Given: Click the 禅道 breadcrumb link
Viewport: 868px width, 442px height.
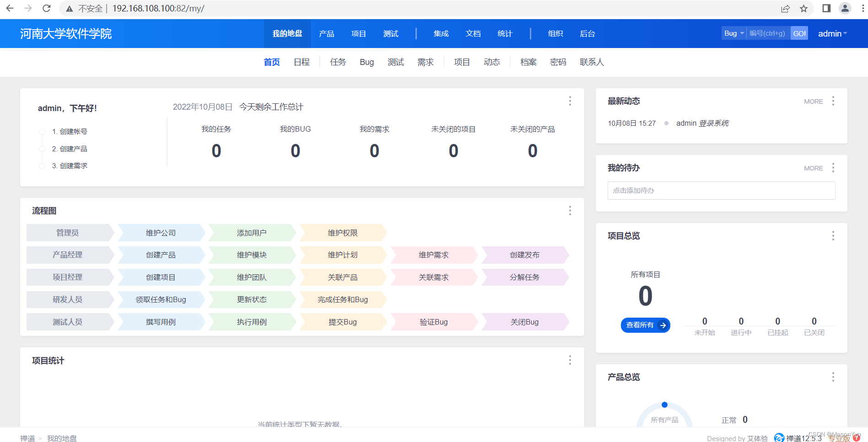Looking at the screenshot, I should point(27,438).
